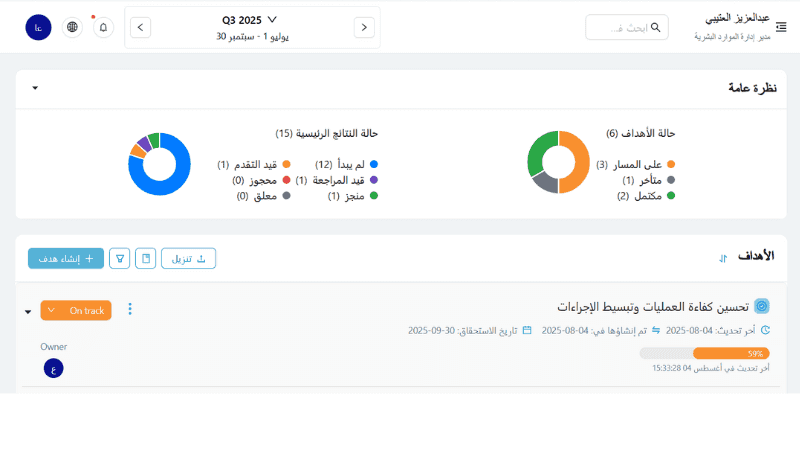The height and width of the screenshot is (468, 800).
Task: Click the إنشاء هدف create goal button
Action: pyautogui.click(x=66, y=259)
